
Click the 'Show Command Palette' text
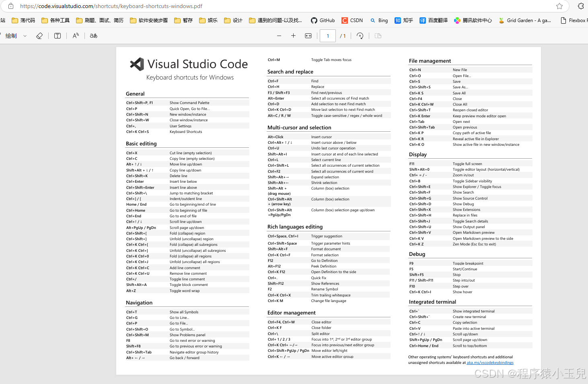point(189,103)
